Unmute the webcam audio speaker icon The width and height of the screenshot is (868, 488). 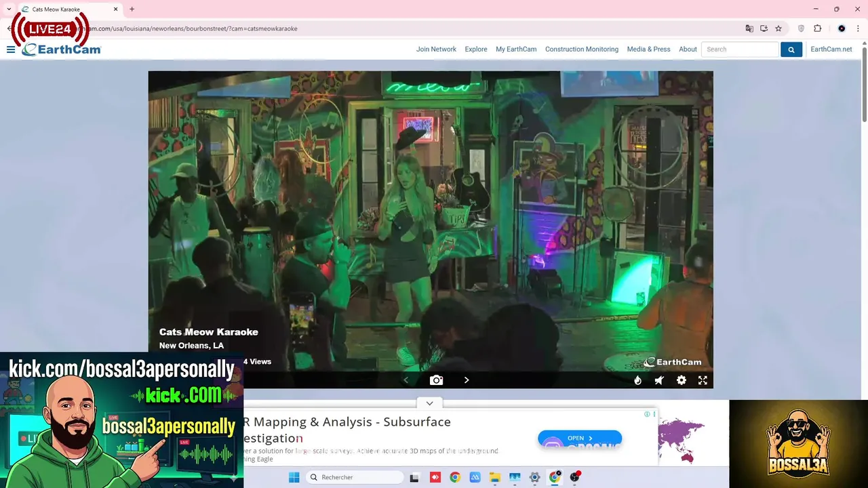pos(659,380)
